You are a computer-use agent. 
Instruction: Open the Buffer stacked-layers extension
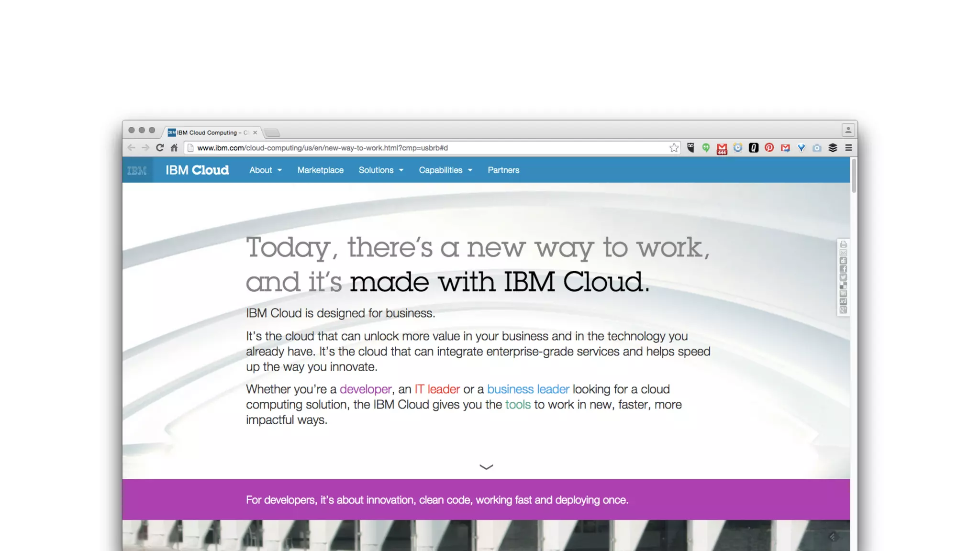[x=833, y=148]
